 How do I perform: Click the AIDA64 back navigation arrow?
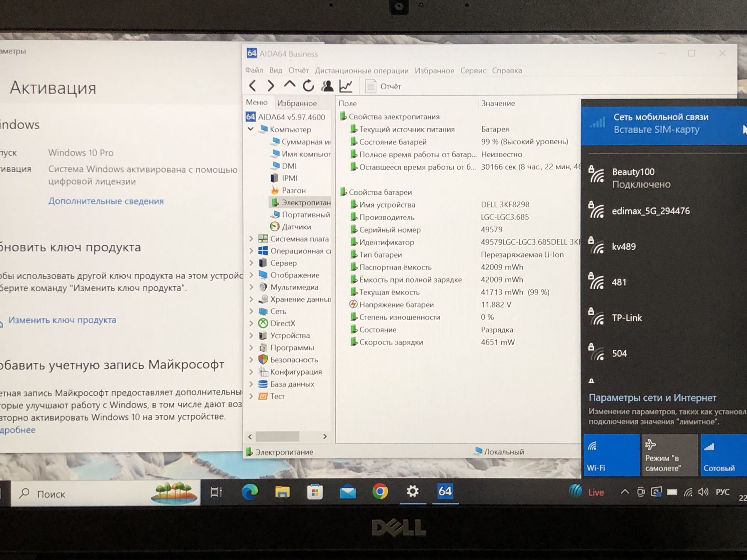click(x=252, y=86)
